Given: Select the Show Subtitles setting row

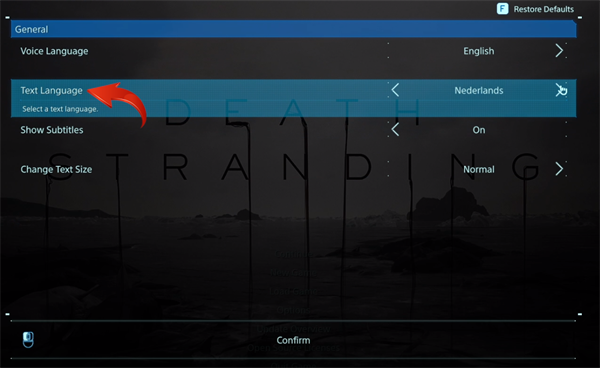Looking at the screenshot, I should (x=293, y=130).
